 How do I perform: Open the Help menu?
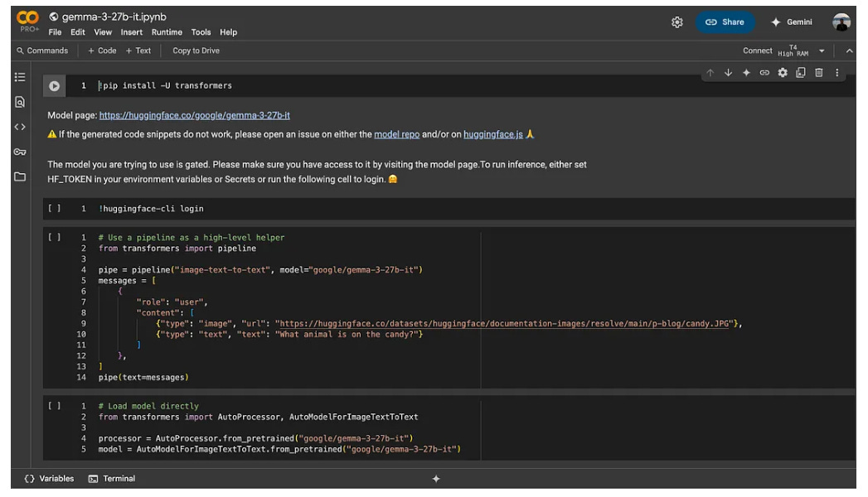(x=228, y=32)
